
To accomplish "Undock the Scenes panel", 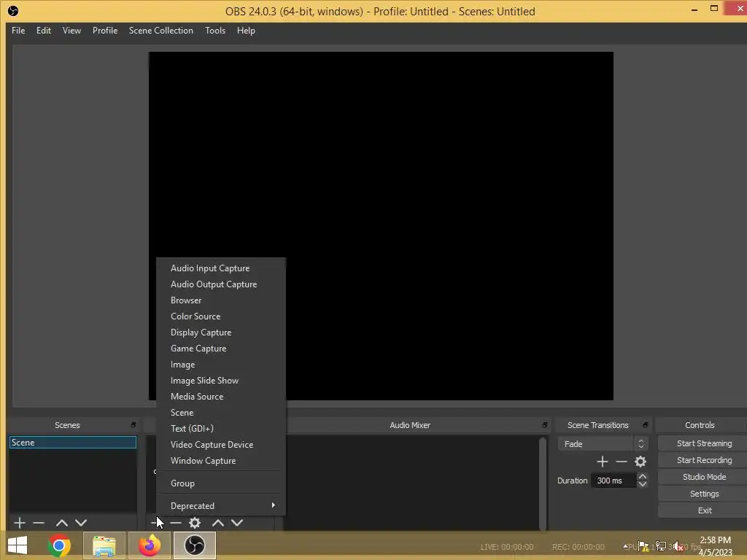I will [133, 425].
